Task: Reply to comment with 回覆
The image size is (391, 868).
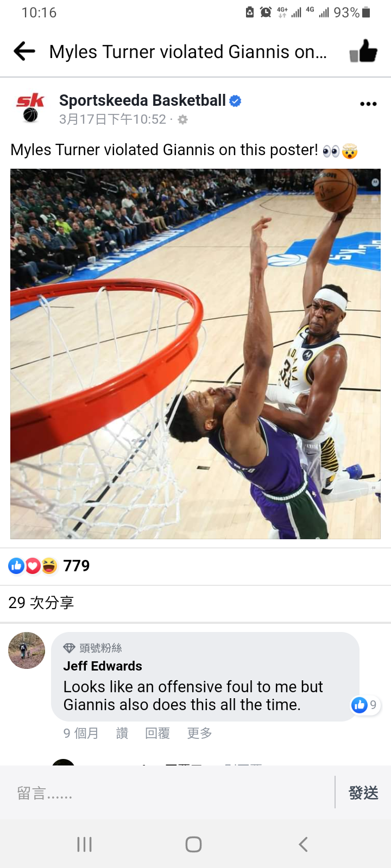Action: [157, 733]
